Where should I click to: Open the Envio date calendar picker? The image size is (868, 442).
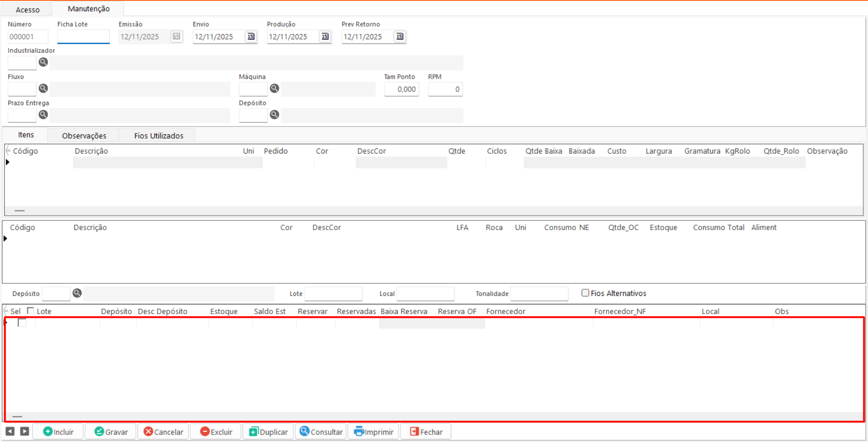[251, 36]
